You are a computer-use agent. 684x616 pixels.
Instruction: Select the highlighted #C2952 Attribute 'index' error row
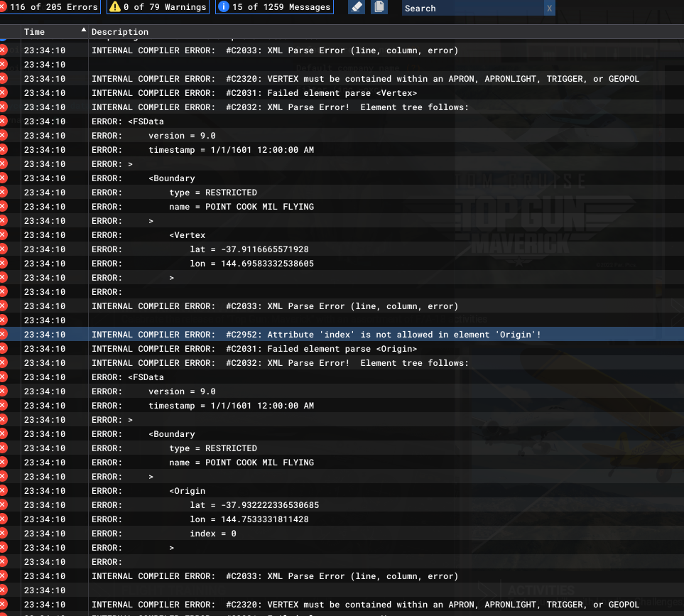tap(342, 335)
